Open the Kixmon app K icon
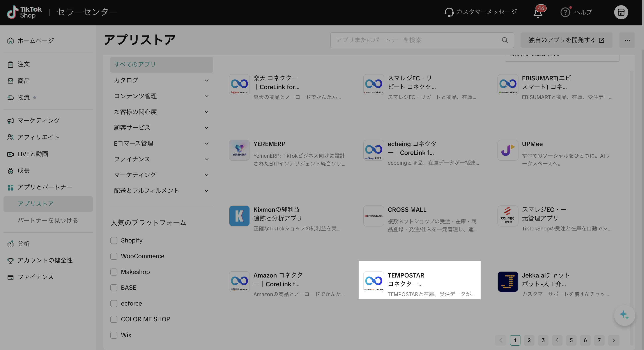 pyautogui.click(x=239, y=216)
